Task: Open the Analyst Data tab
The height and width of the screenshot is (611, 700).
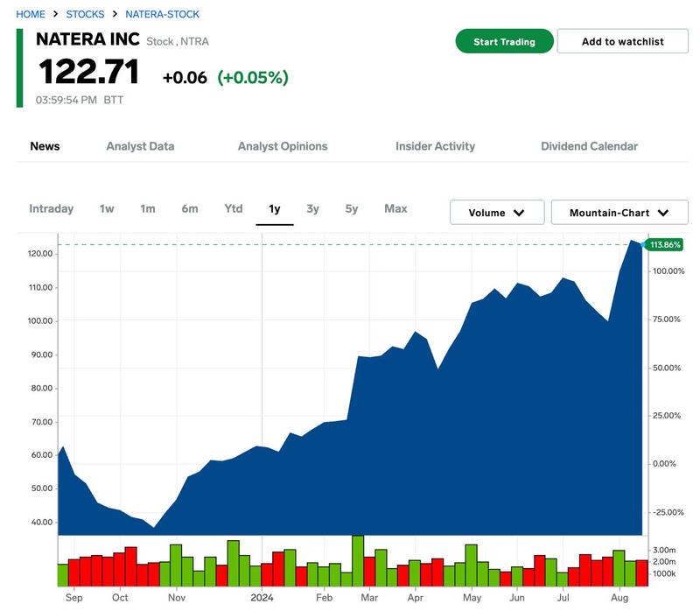Action: (140, 146)
